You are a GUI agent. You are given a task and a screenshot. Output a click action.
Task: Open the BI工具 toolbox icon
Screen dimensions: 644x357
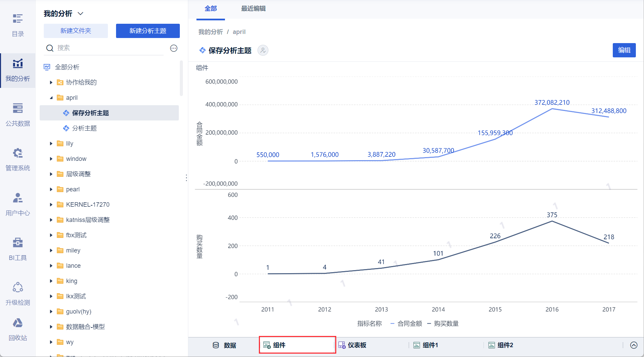[18, 243]
